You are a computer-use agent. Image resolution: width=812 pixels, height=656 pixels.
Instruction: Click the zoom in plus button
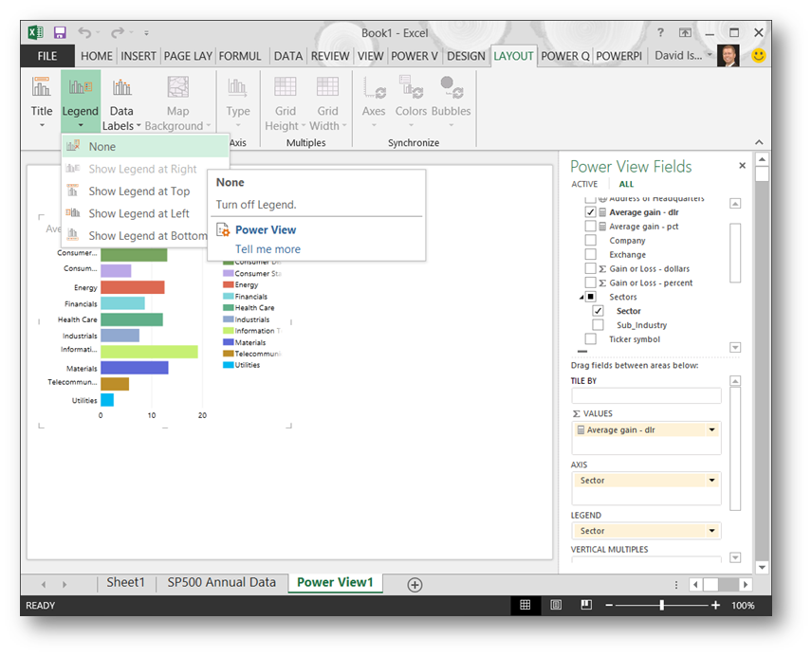[x=715, y=606]
